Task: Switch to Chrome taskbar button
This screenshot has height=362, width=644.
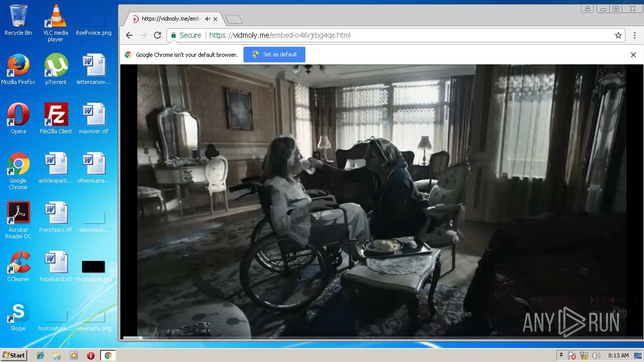Action: (x=108, y=355)
